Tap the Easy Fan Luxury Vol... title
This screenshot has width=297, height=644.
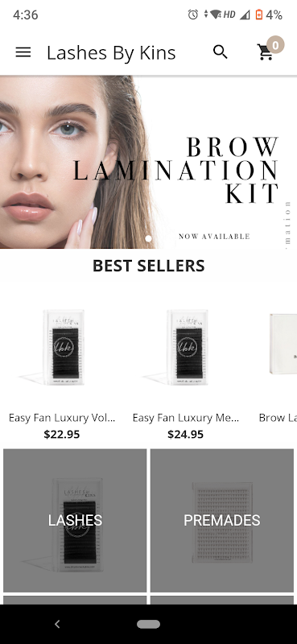pos(62,418)
